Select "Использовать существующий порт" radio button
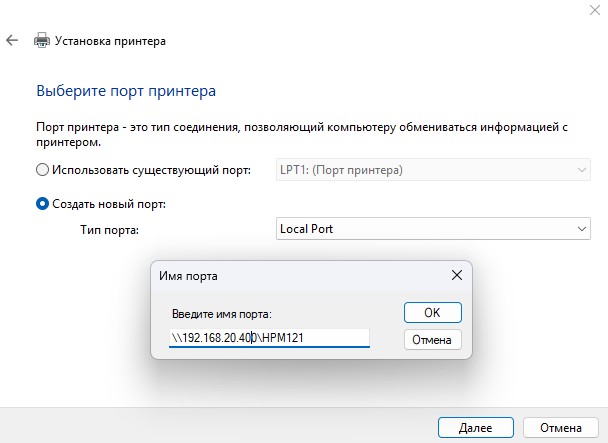 (x=42, y=170)
